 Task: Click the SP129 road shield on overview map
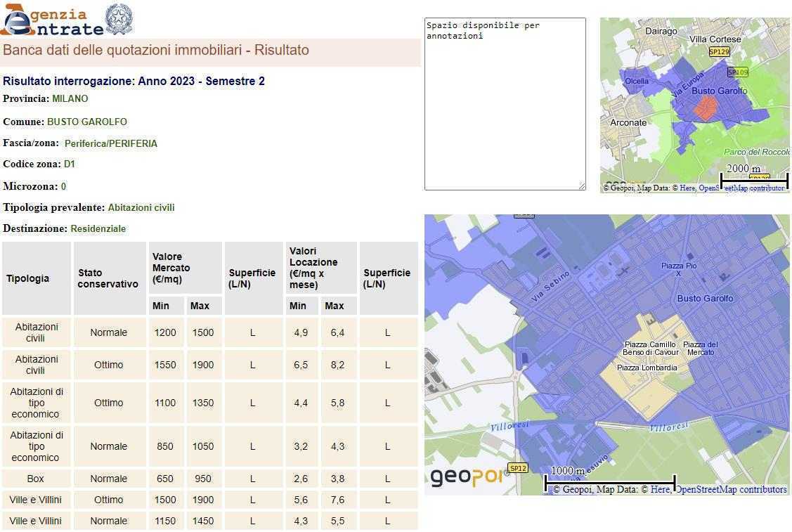719,51
